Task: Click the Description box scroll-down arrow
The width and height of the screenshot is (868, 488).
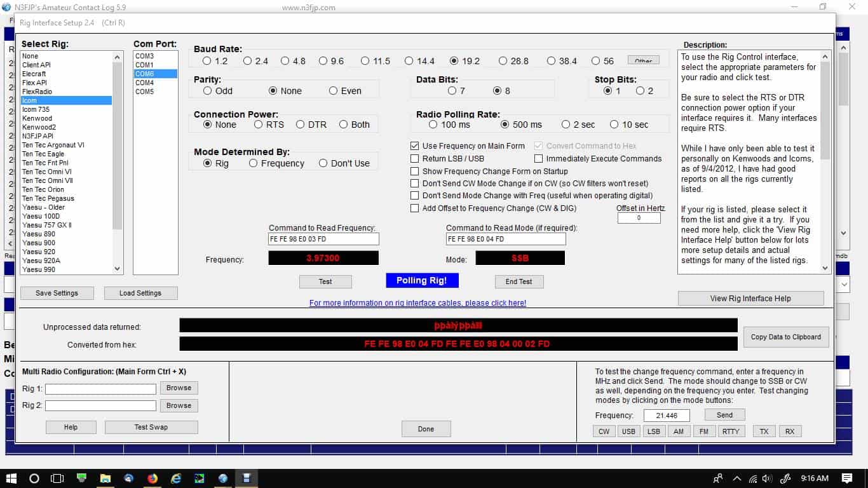Action: point(825,268)
